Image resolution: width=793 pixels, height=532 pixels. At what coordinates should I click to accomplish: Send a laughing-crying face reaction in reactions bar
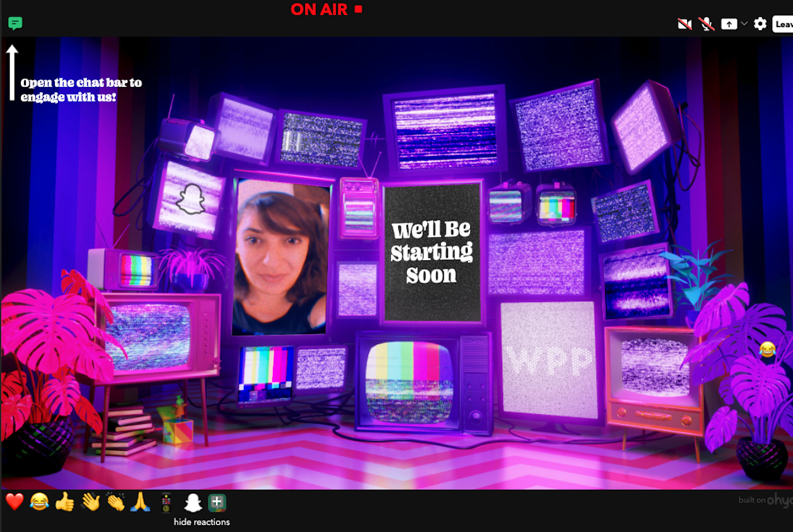click(39, 502)
